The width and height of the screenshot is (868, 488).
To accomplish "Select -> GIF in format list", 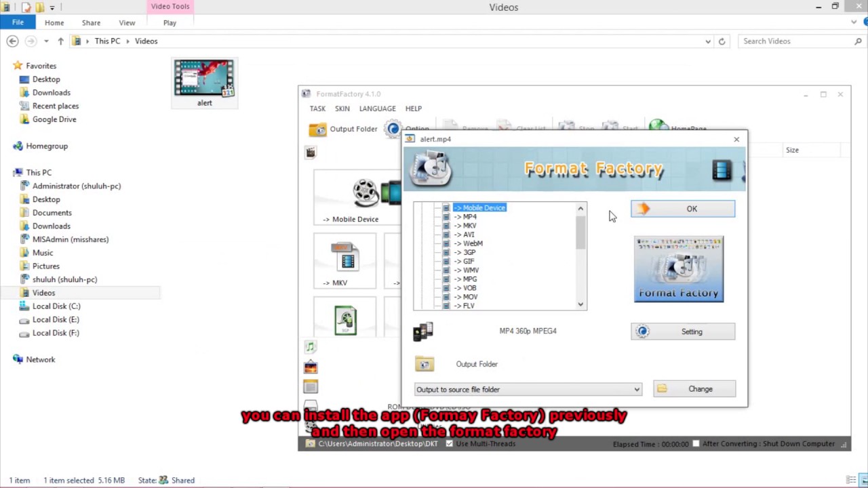I will pyautogui.click(x=465, y=261).
